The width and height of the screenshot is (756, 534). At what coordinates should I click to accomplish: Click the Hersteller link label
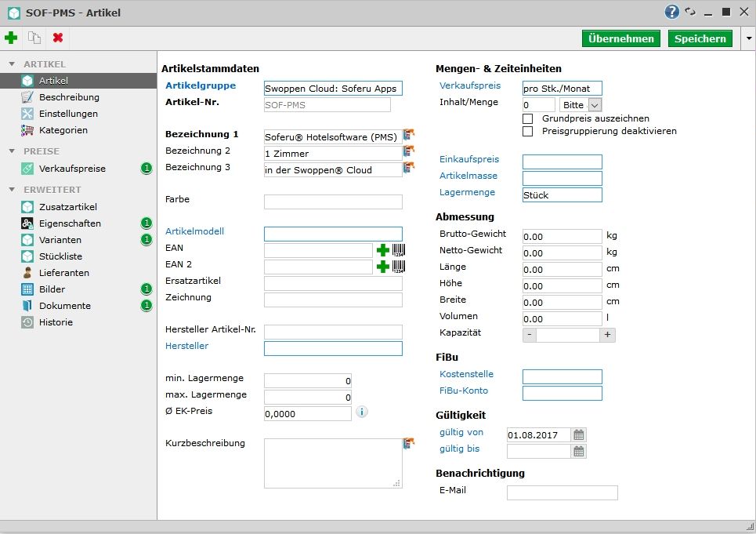[x=186, y=345]
